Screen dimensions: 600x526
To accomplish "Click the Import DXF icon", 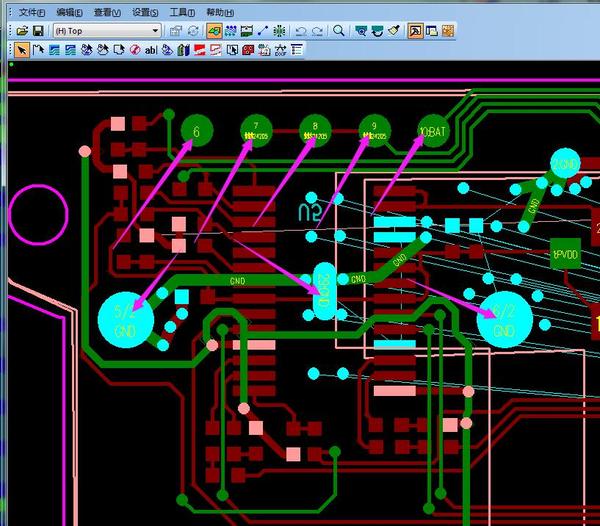I will (280, 50).
